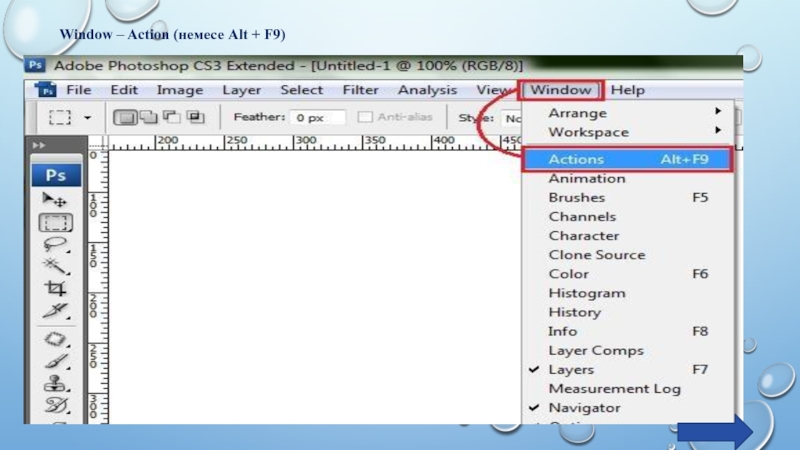Image resolution: width=800 pixels, height=450 pixels.
Task: Select the Magic Wand tool
Action: (x=55, y=267)
